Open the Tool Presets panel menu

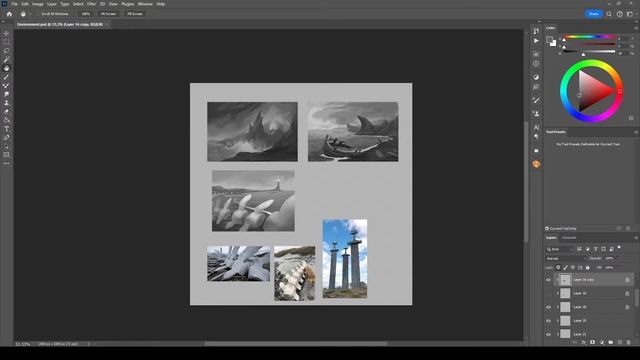click(636, 132)
